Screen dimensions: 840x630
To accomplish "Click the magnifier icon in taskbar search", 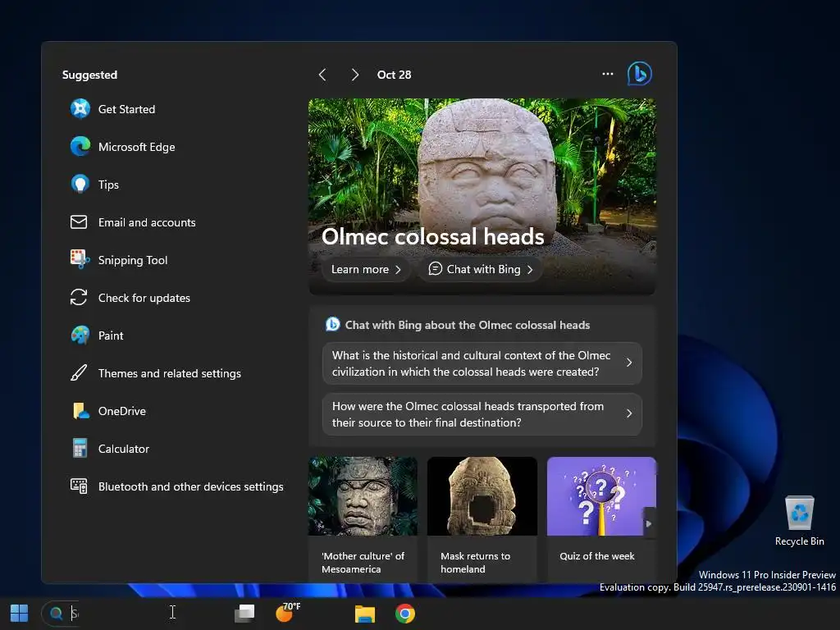I will 57,614.
